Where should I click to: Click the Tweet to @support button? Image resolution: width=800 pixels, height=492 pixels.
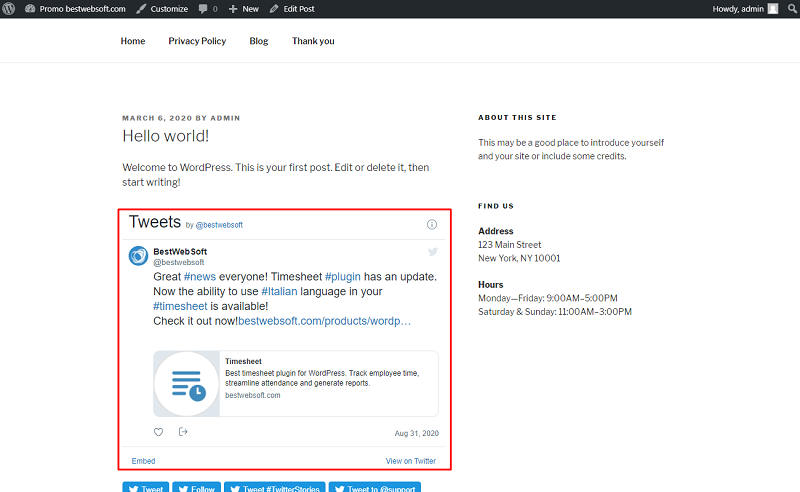click(x=374, y=487)
